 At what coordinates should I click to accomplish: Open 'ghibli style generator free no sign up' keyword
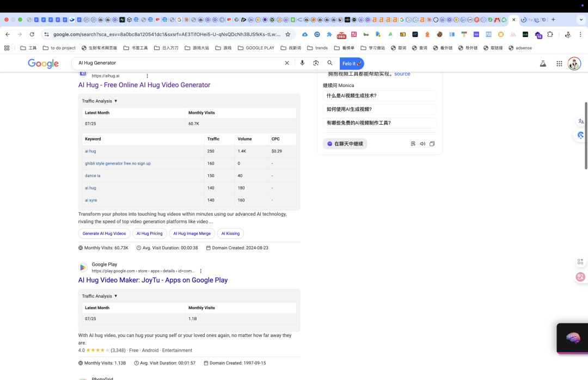pyautogui.click(x=118, y=163)
